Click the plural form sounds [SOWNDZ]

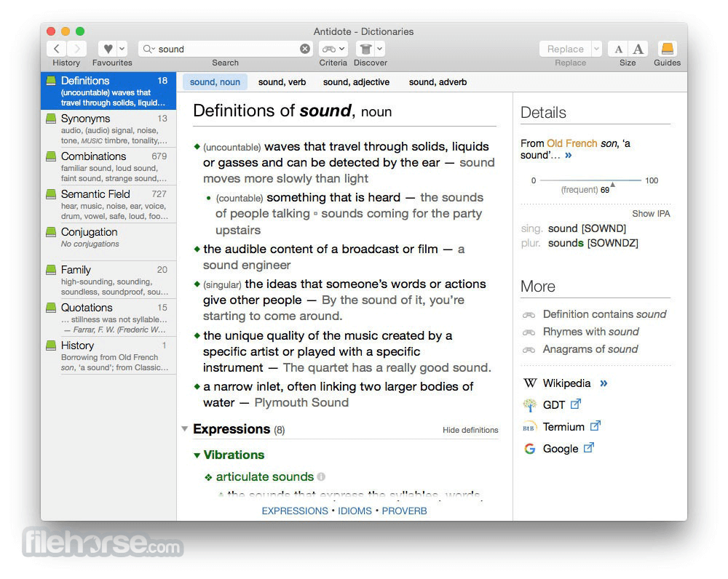593,243
